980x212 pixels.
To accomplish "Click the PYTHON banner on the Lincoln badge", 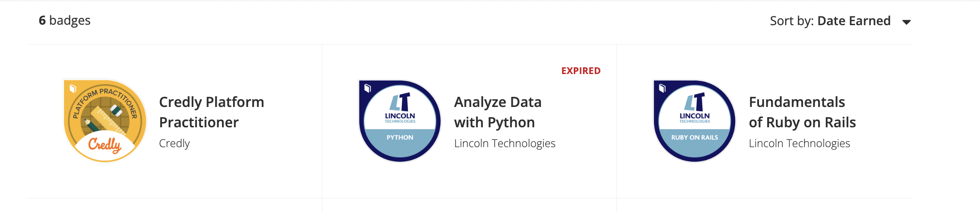I will point(400,137).
